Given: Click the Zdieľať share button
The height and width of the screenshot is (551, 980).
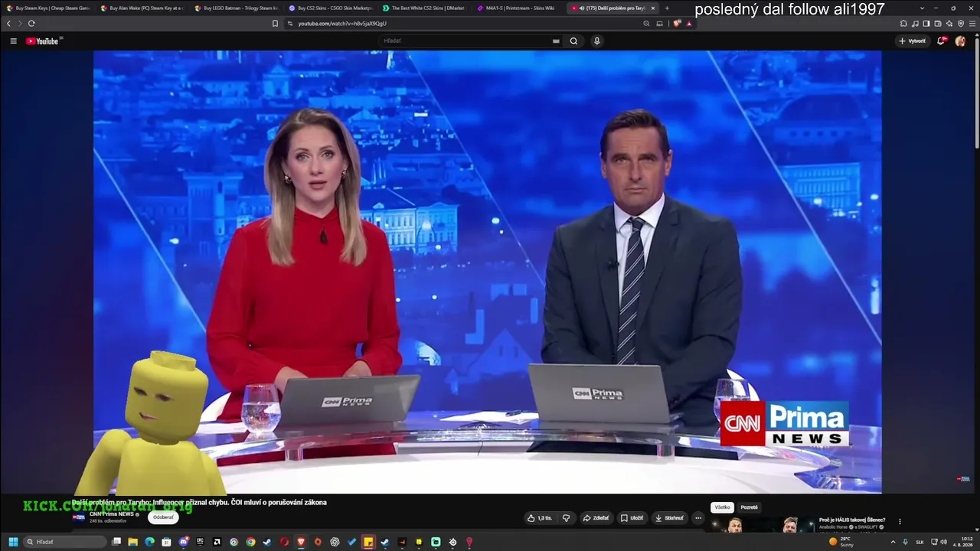Looking at the screenshot, I should [596, 518].
